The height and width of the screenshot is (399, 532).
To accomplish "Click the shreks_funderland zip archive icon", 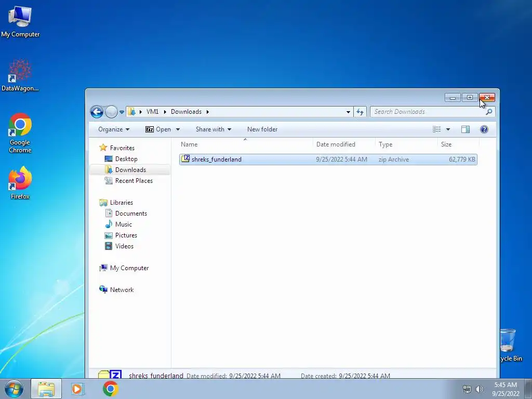I will 185,159.
